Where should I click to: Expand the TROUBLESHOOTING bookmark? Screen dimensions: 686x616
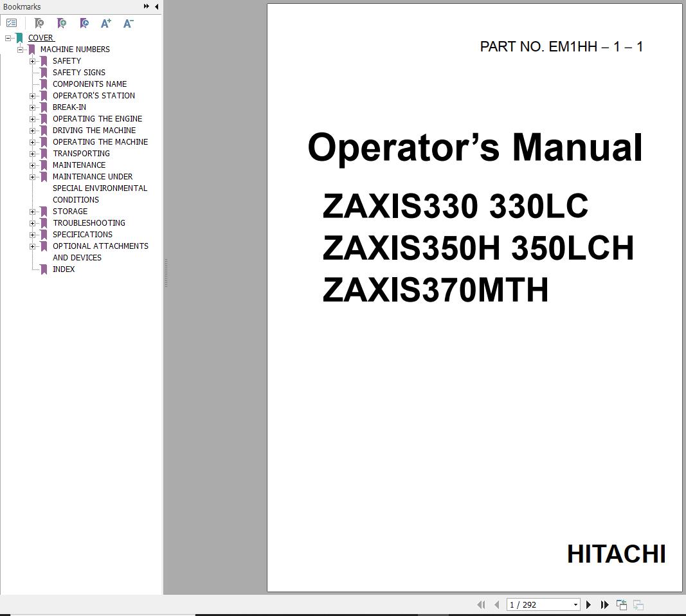(32, 224)
